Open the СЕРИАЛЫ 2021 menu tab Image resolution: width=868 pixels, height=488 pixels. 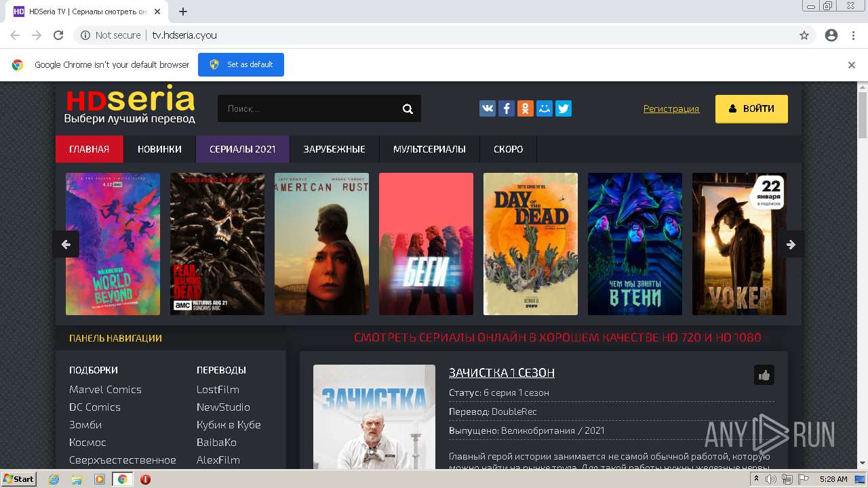point(242,149)
